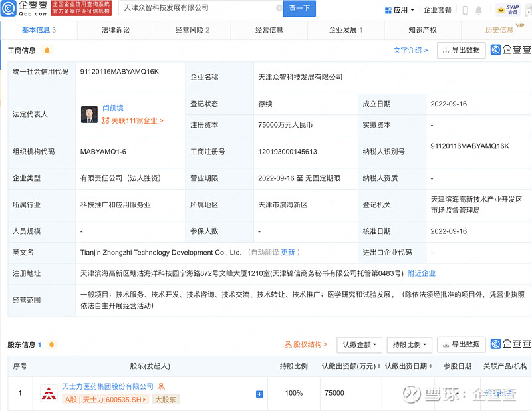Click the 科技推广和应用服务业 industry value

115,205
